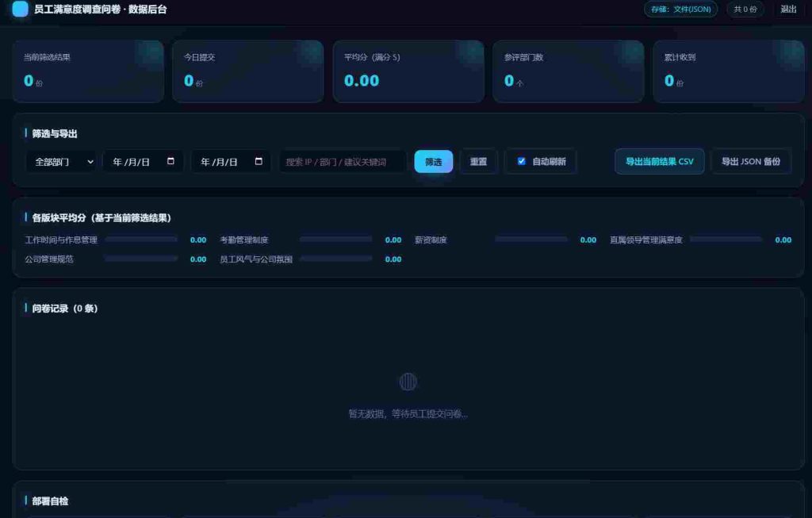Click the 共 0 份 count badge
The height and width of the screenshot is (518, 812).
[x=745, y=9]
